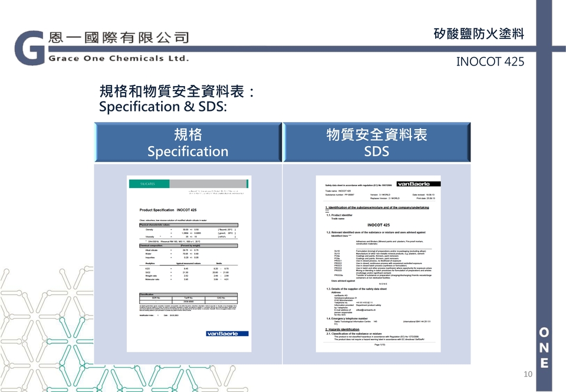Select the 物質安全資料表 SDS column header
Image resolution: width=566 pixels, height=392 pixels.
(377, 143)
